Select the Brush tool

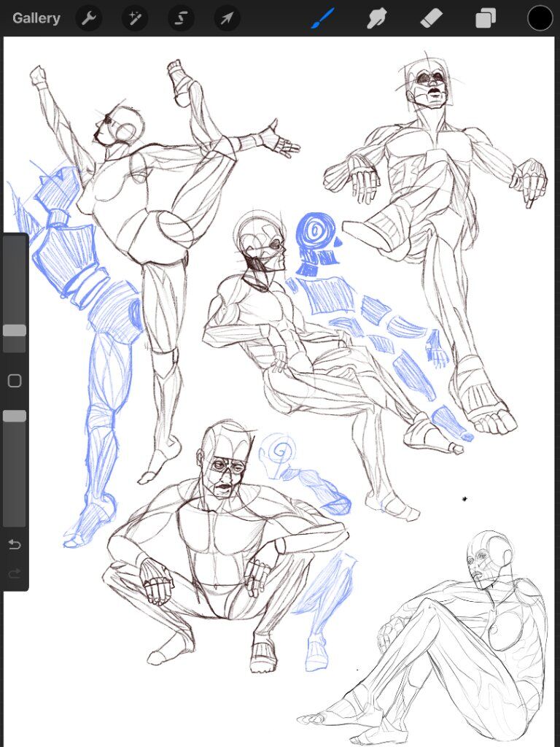(322, 18)
